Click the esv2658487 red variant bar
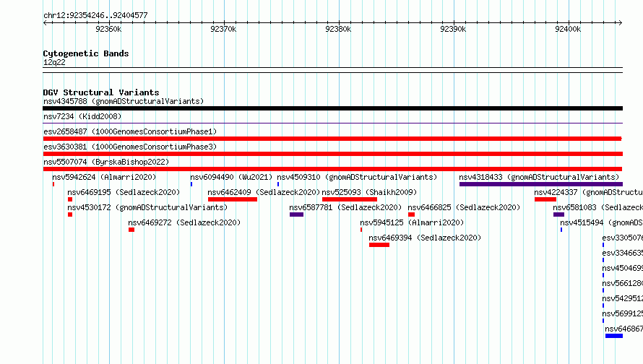Viewport: 643px width, 364px height. tap(332, 139)
